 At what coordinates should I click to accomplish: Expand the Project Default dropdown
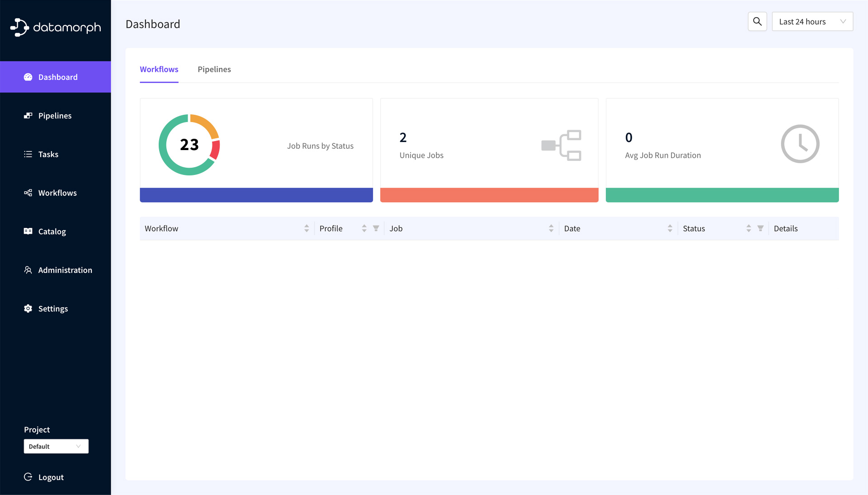[x=56, y=446]
